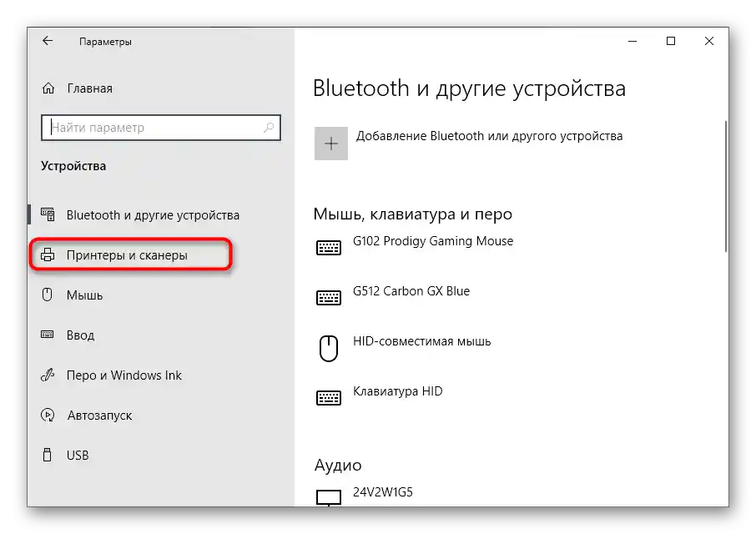Click the keyboard icon of G102 Prodigy Gaming Mouse
This screenshot has height=534, width=756.
329,248
